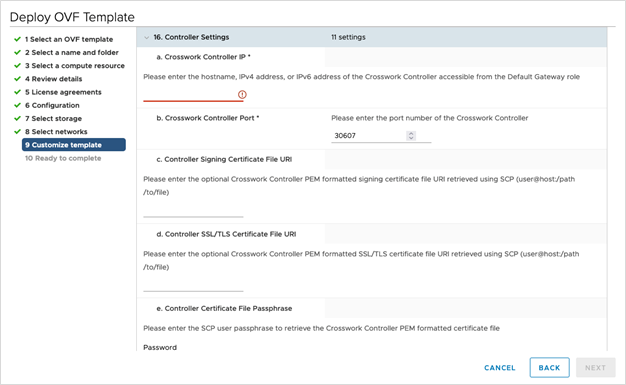Click the error icon beside Controller IP field
The height and width of the screenshot is (385, 626).
[x=242, y=95]
